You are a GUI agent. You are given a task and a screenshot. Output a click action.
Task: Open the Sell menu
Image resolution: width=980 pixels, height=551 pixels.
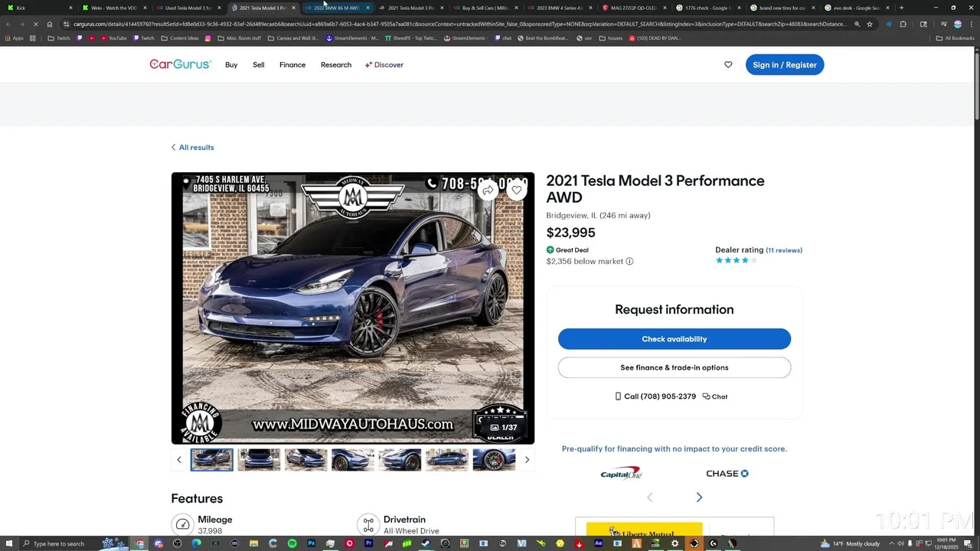click(x=259, y=65)
